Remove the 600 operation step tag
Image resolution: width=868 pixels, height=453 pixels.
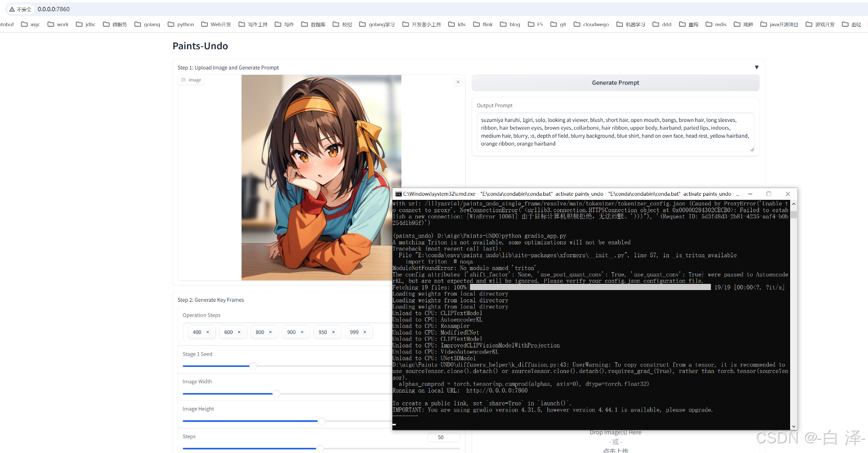click(x=239, y=332)
